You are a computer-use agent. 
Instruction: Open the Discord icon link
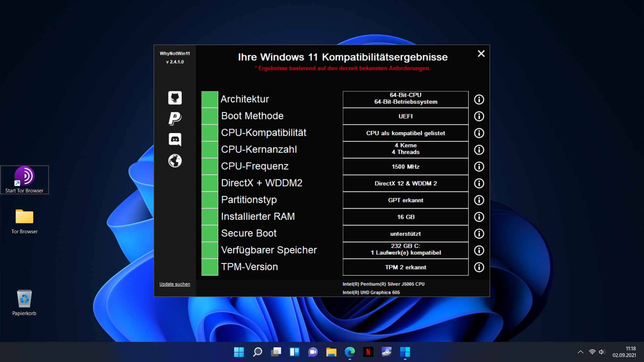click(x=175, y=139)
